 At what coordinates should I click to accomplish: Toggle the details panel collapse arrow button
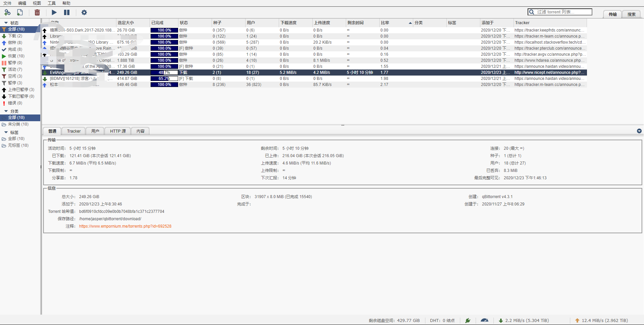click(639, 131)
